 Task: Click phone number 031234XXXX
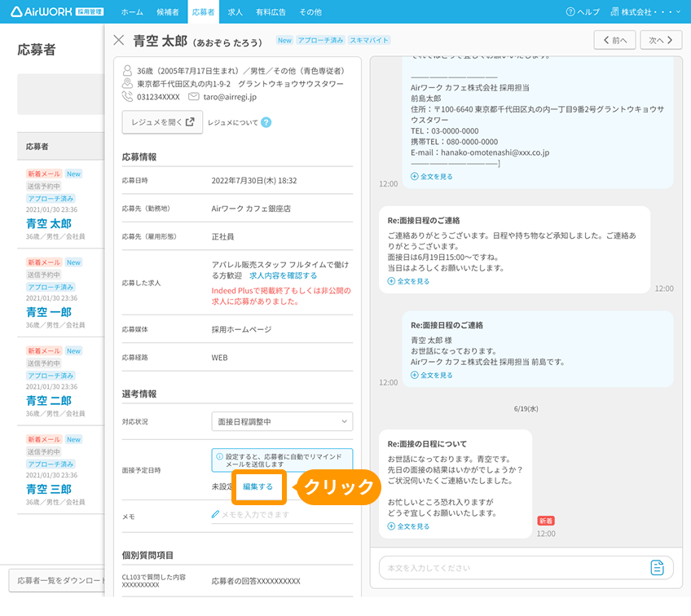click(158, 96)
